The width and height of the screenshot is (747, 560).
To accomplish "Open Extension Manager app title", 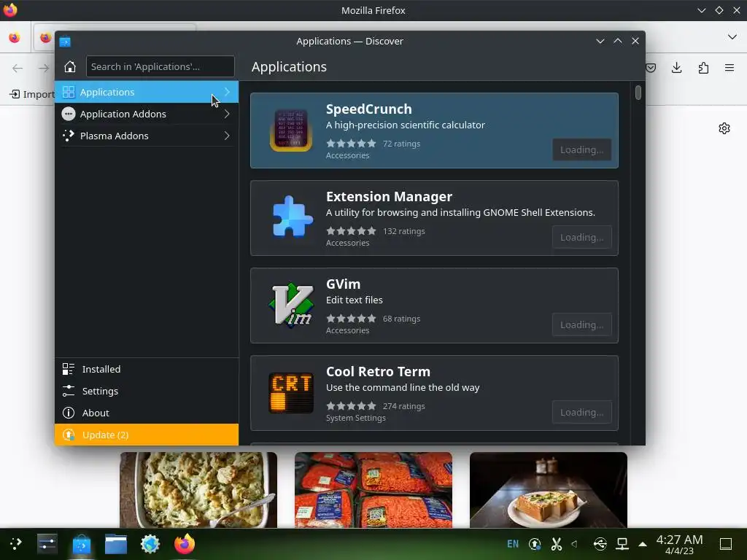I will click(390, 197).
